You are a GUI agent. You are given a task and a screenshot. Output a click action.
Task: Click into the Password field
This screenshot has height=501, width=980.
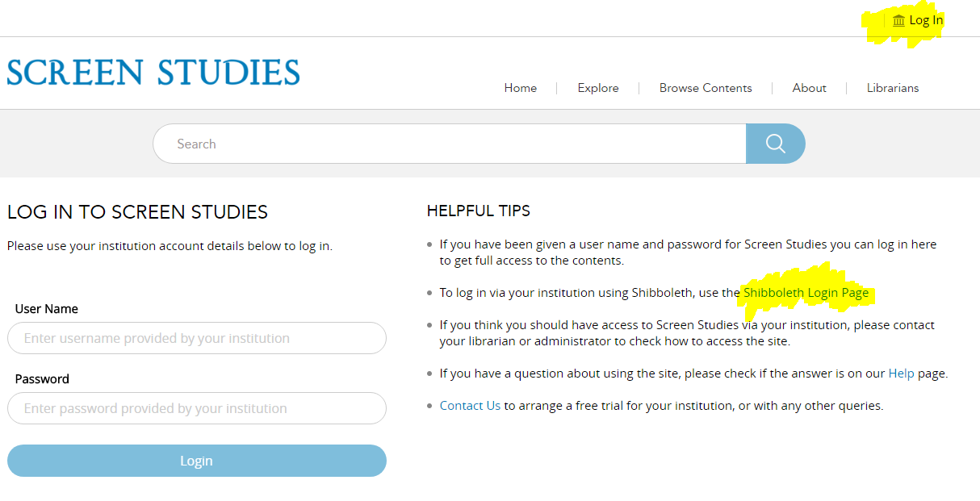[x=197, y=408]
